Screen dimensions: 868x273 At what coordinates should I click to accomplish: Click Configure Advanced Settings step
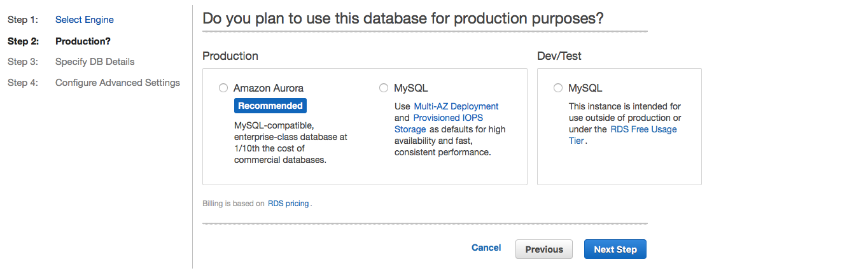pyautogui.click(x=118, y=83)
